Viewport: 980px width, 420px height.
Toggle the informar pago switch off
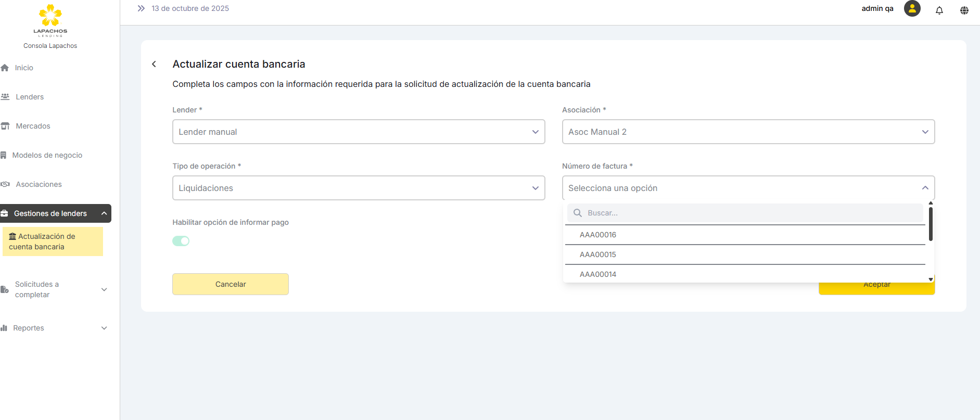[x=181, y=241]
